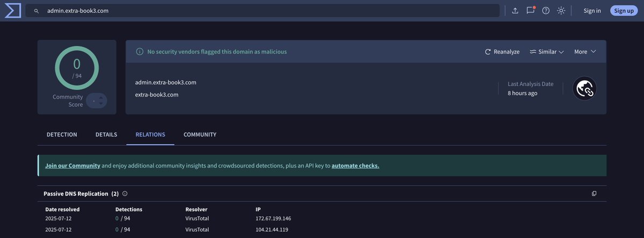Toggle the light/dark theme sun icon
The height and width of the screenshot is (238, 644).
(561, 11)
